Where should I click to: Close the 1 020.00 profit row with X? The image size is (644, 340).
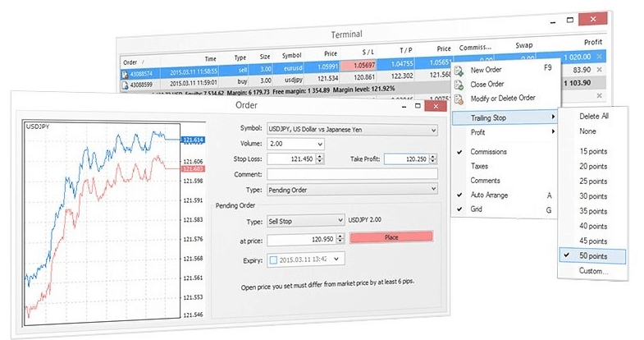point(600,57)
